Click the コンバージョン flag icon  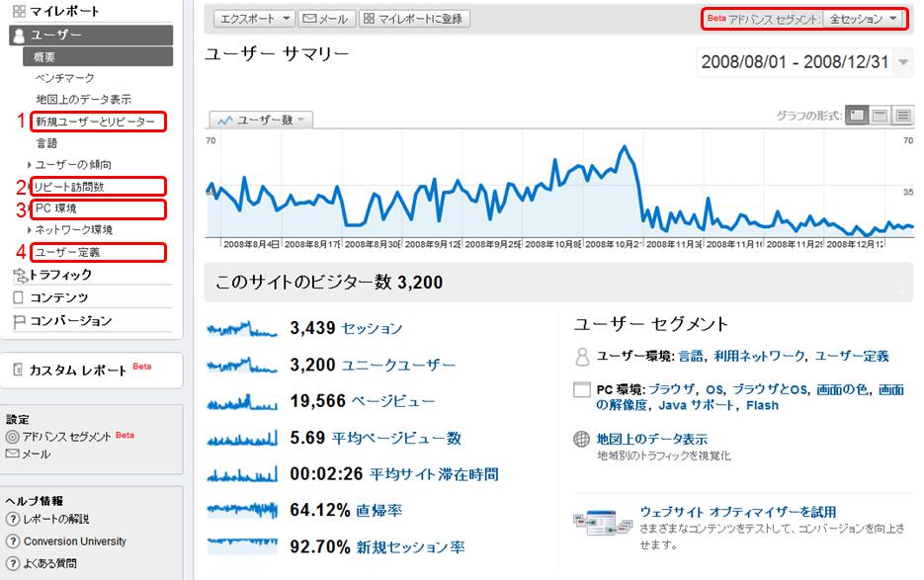tap(19, 321)
